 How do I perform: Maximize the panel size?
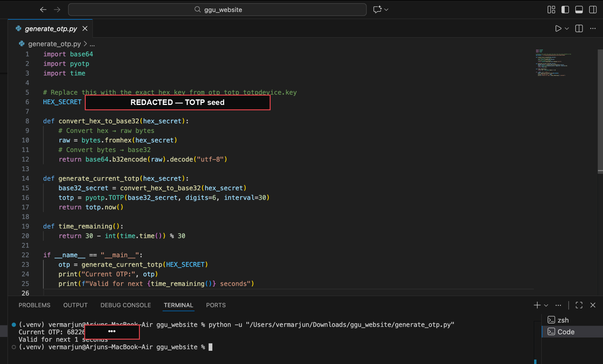click(579, 305)
